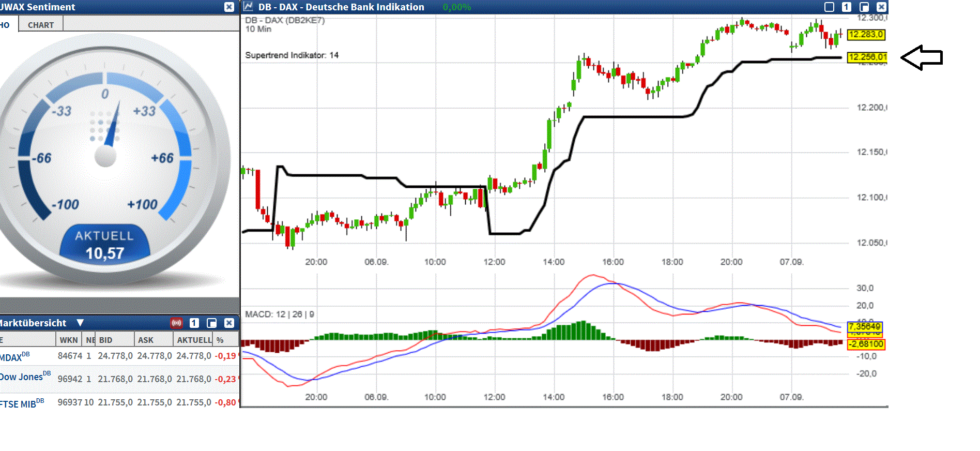Sort the table by the % column
The image size is (980, 451).
pyautogui.click(x=225, y=340)
